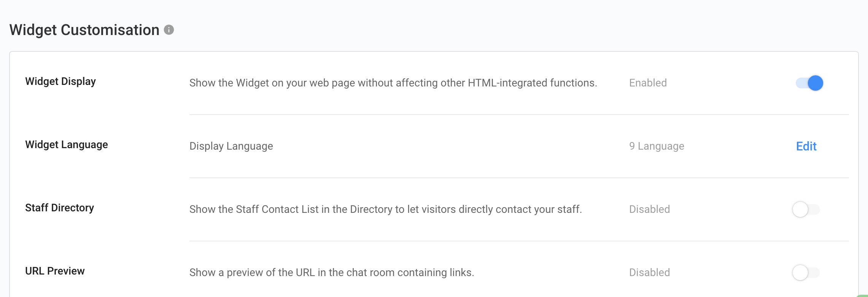The image size is (868, 297).
Task: Click the Widget Customisation heading
Action: click(x=84, y=30)
